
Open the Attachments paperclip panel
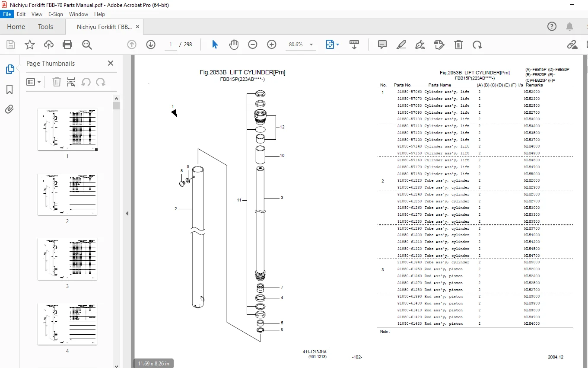pos(10,109)
